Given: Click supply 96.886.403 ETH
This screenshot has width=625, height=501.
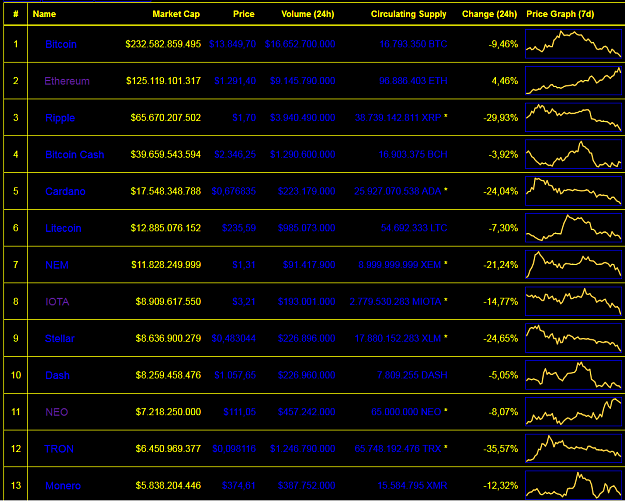Looking at the screenshot, I should (413, 81).
